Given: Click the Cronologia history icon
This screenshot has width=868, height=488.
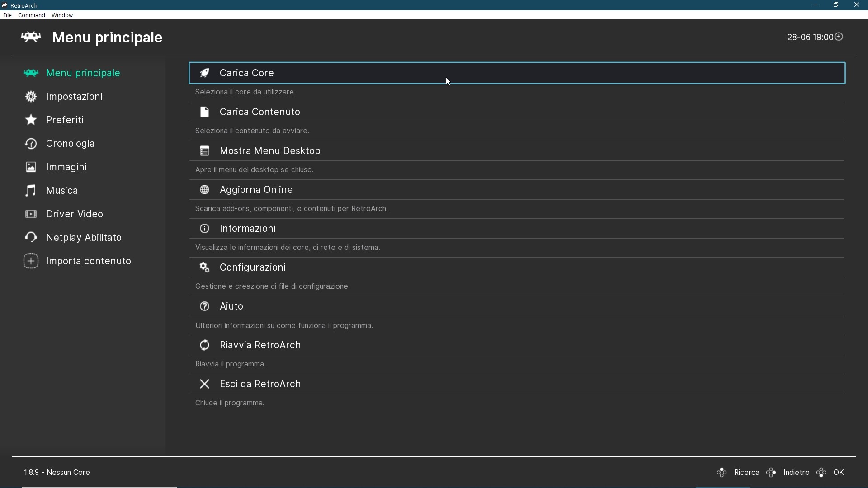Looking at the screenshot, I should pos(31,144).
